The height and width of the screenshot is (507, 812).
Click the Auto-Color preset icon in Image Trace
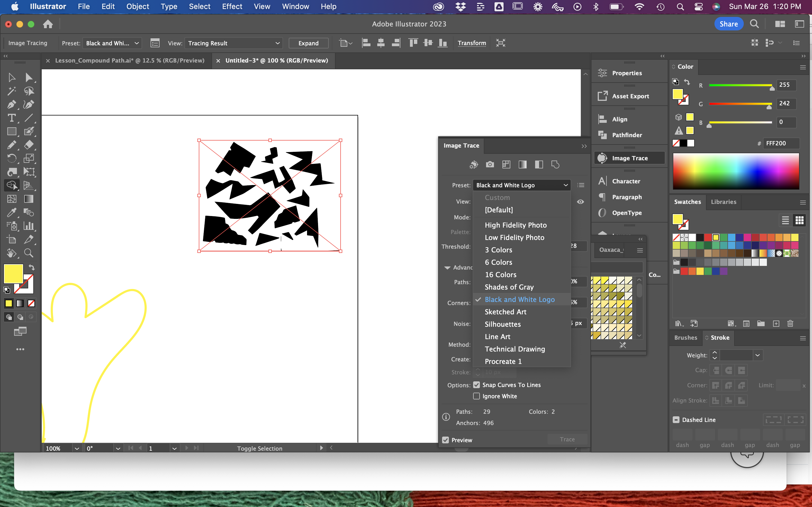click(473, 165)
